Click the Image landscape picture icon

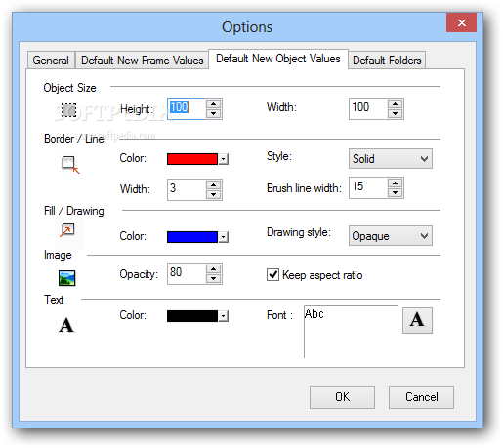67,278
